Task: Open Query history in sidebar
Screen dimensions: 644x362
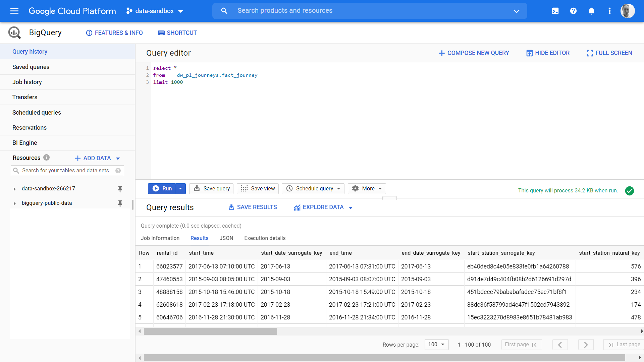Action: coord(67,52)
